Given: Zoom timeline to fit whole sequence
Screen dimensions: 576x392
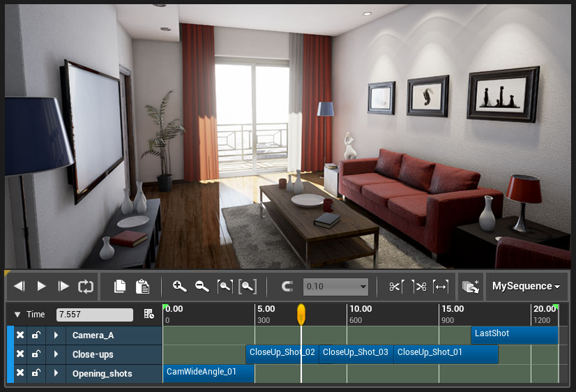Looking at the screenshot, I should tap(248, 286).
